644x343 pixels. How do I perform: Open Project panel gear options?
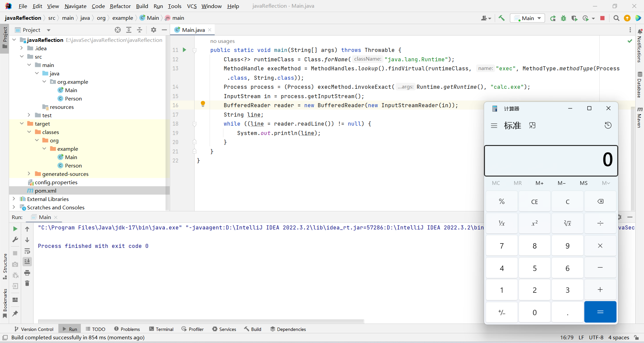(154, 30)
